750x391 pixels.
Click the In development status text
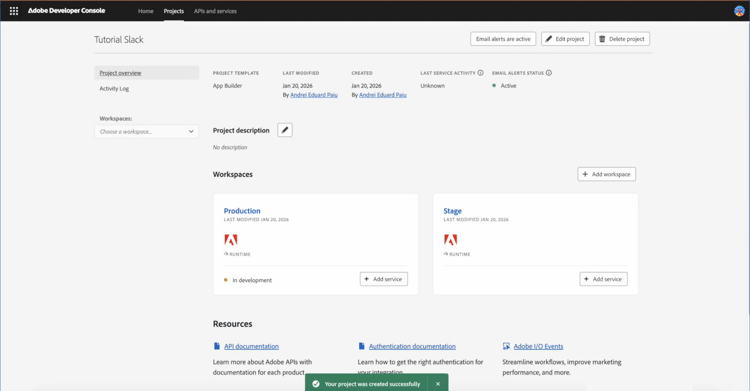pos(252,280)
